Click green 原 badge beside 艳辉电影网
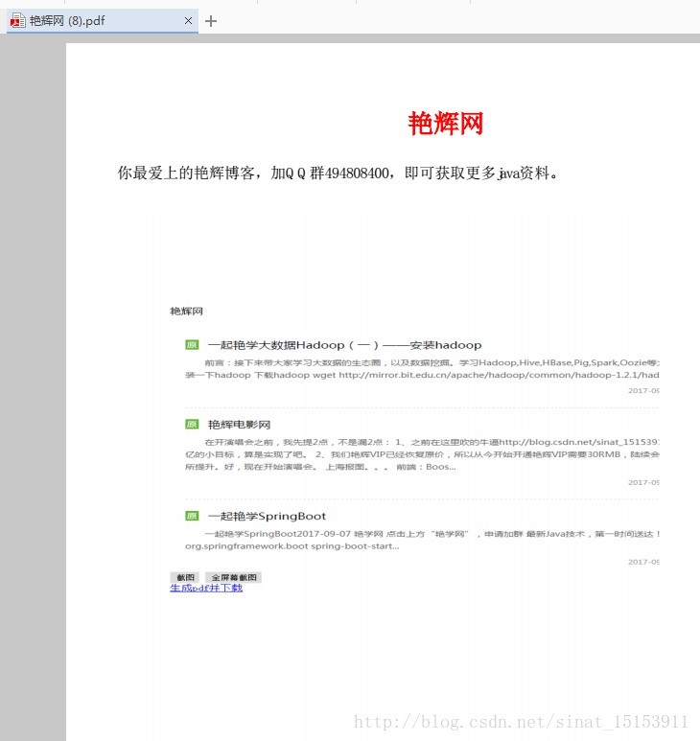 coord(192,424)
